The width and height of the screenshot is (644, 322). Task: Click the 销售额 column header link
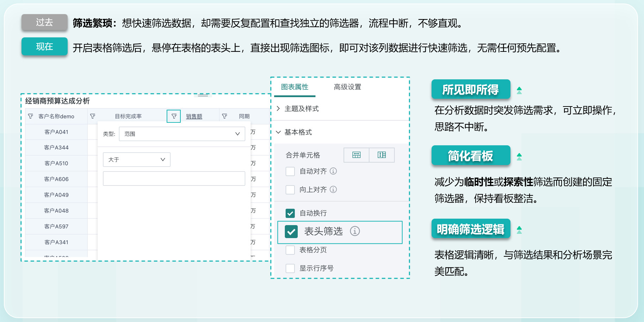tap(194, 116)
